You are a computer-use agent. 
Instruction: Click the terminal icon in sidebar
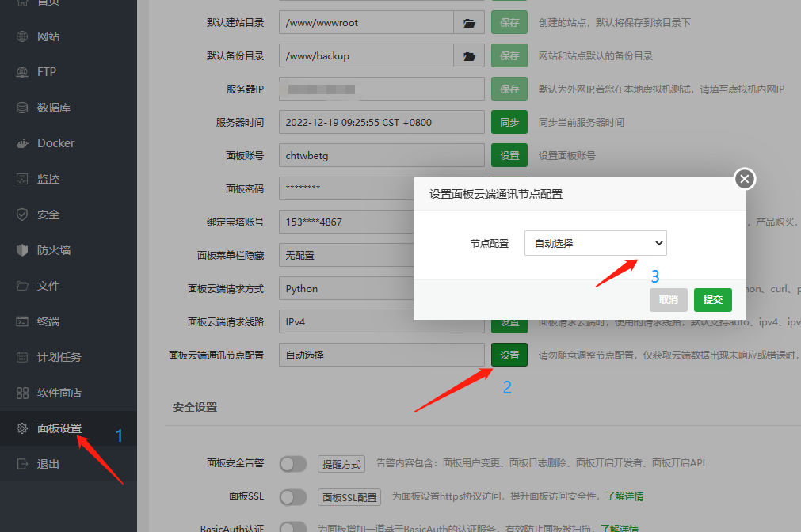(x=22, y=321)
